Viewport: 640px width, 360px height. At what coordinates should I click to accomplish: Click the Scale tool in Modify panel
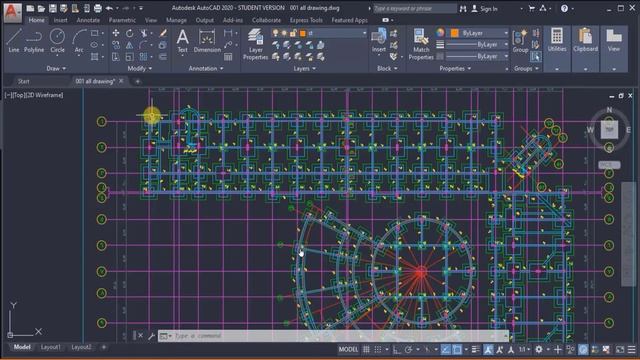tap(129, 57)
